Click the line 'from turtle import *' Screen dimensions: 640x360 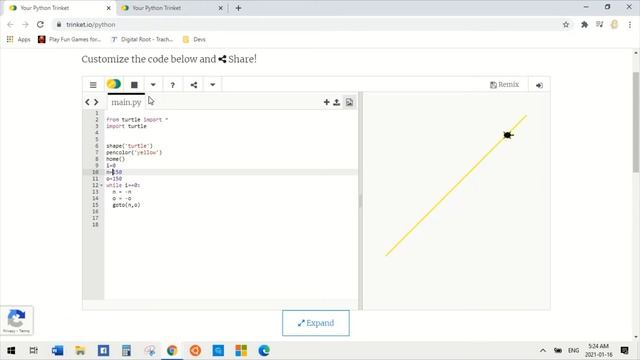point(137,120)
